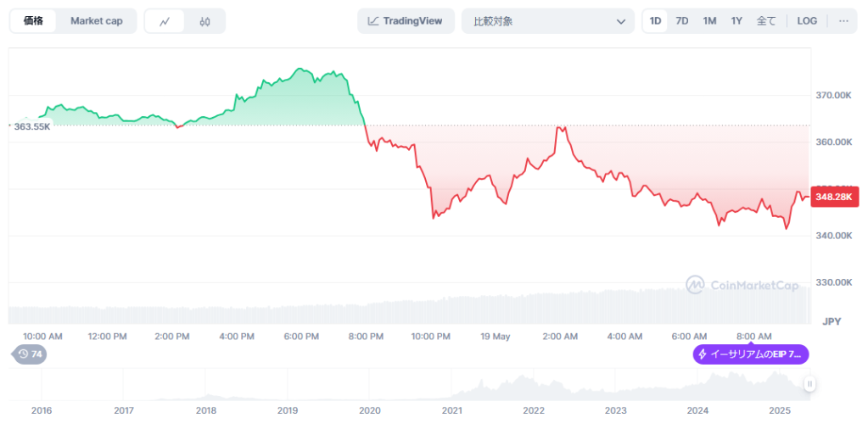Click the 363.55K opening price label
Image resolution: width=868 pixels, height=429 pixels.
point(31,126)
